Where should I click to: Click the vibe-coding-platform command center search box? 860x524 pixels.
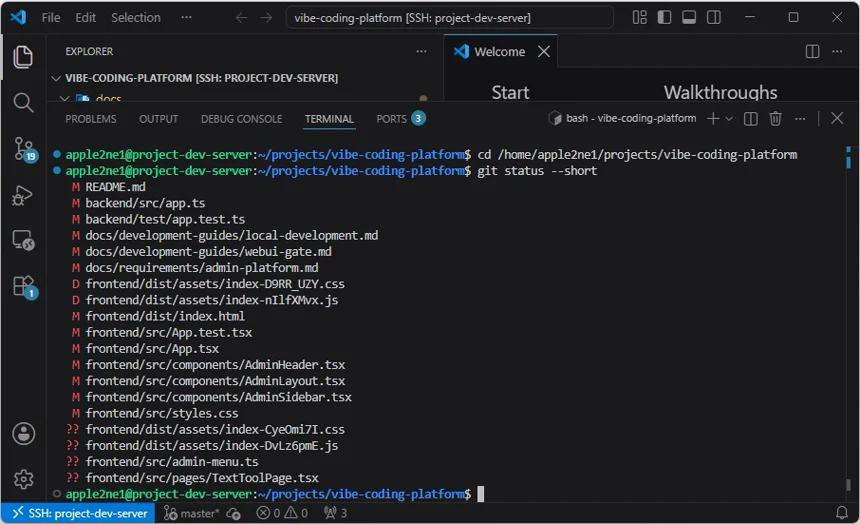pos(449,18)
